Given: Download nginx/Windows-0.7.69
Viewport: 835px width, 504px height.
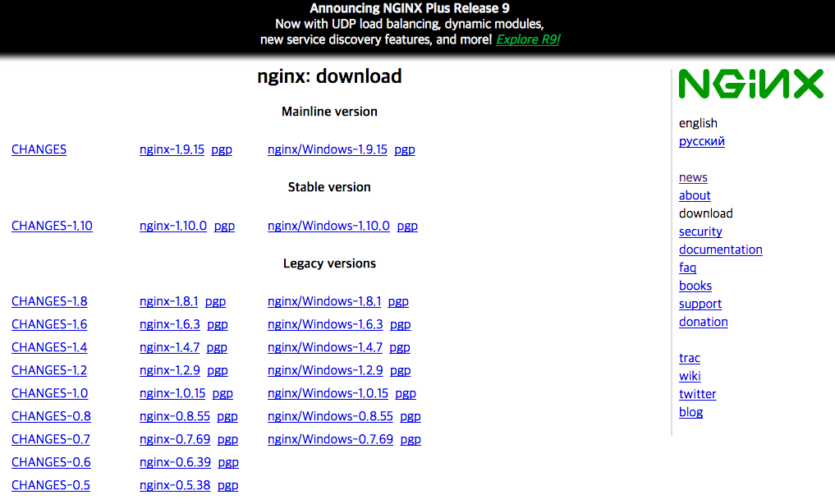Looking at the screenshot, I should (330, 439).
